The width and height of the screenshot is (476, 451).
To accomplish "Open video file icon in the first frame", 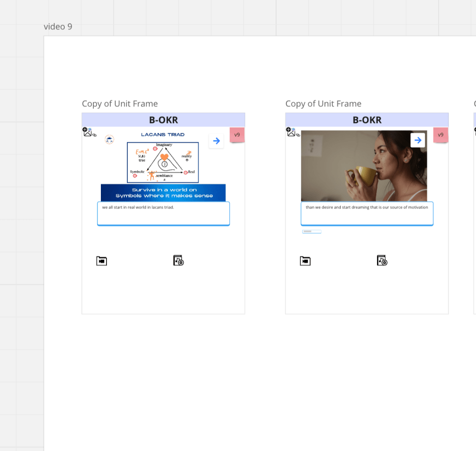I will 101,261.
